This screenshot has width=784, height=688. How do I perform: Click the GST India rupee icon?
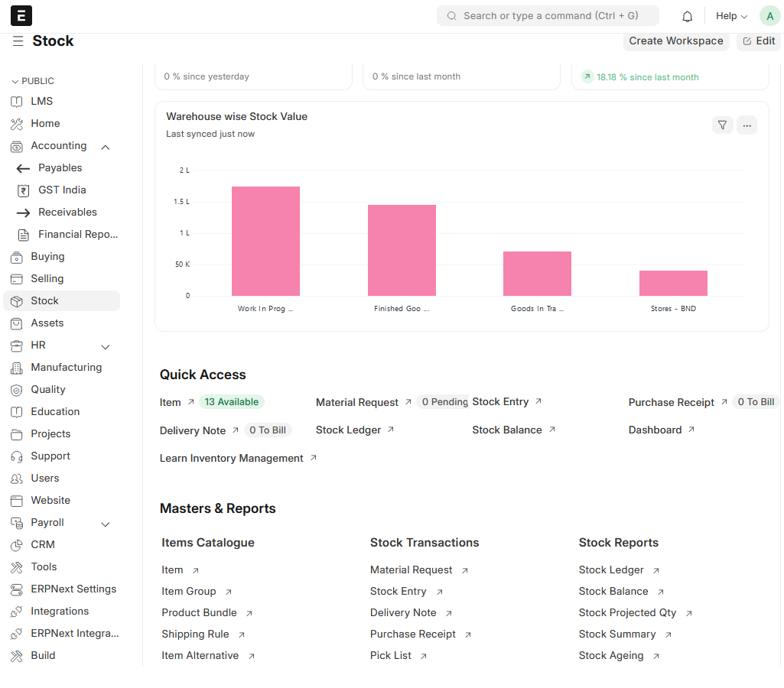23,190
